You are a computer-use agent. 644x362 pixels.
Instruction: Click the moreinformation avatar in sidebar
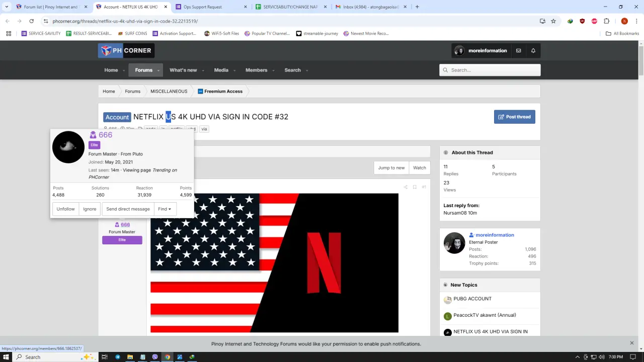pos(454,243)
